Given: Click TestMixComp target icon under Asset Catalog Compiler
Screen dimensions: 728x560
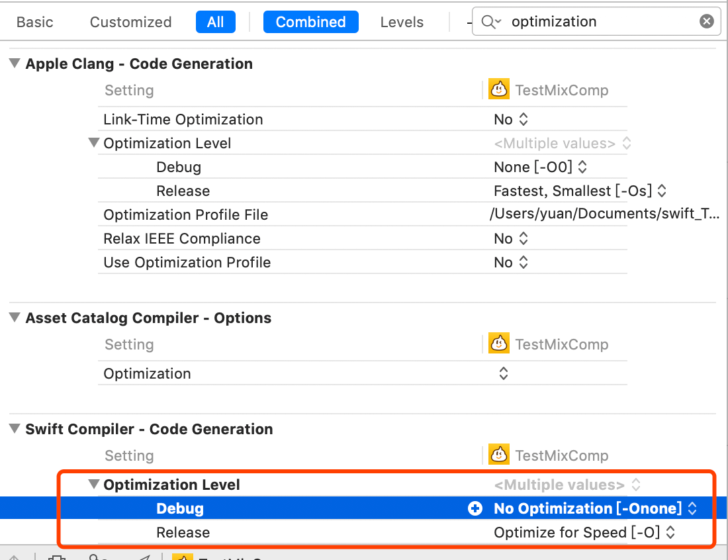Looking at the screenshot, I should [x=499, y=344].
